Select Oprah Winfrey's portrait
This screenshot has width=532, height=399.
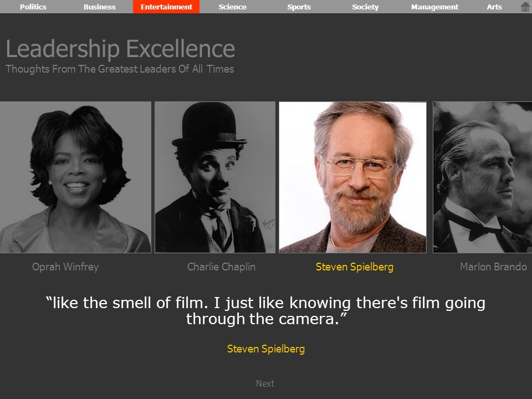[75, 177]
